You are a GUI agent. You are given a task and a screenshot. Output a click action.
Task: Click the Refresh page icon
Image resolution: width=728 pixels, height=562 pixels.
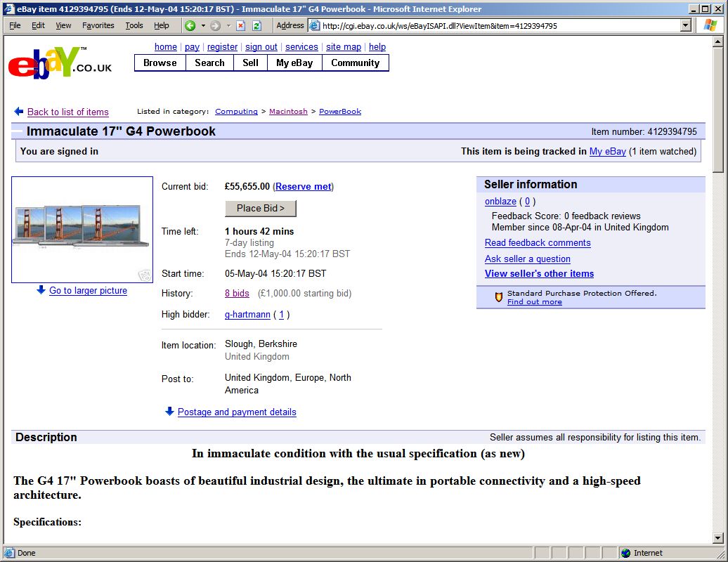click(256, 25)
